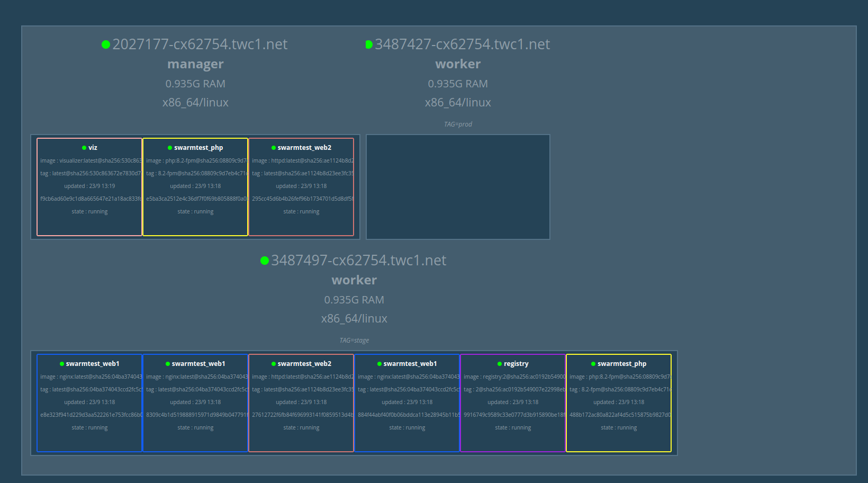Click the green status dot beside 3487427-cx62754.twc1.net
Viewport: 868px width, 483px height.
369,44
